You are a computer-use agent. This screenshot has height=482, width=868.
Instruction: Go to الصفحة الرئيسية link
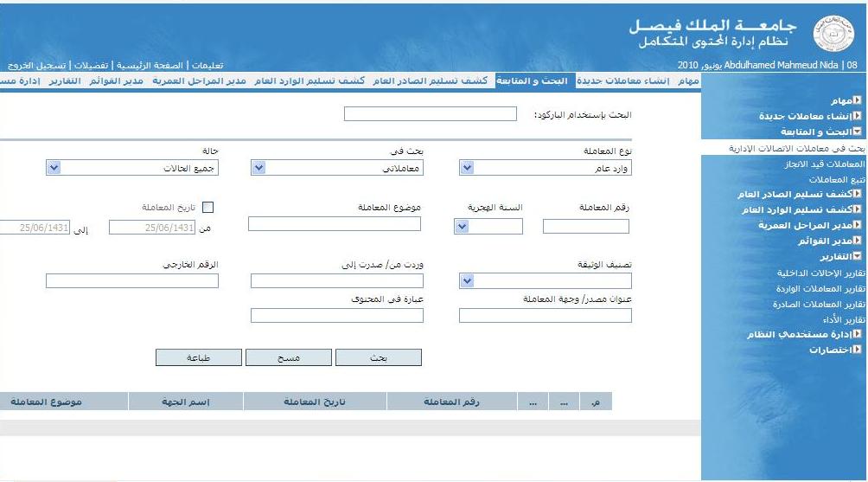(150, 66)
